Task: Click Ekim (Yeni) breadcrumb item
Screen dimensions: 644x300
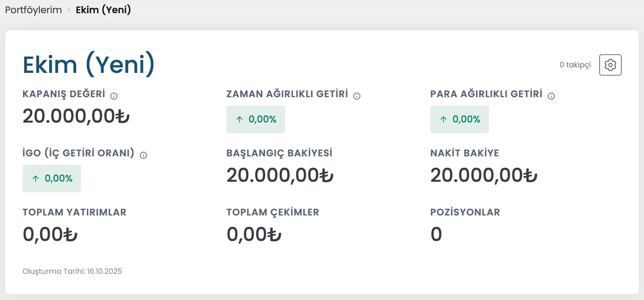Action: pyautogui.click(x=103, y=10)
